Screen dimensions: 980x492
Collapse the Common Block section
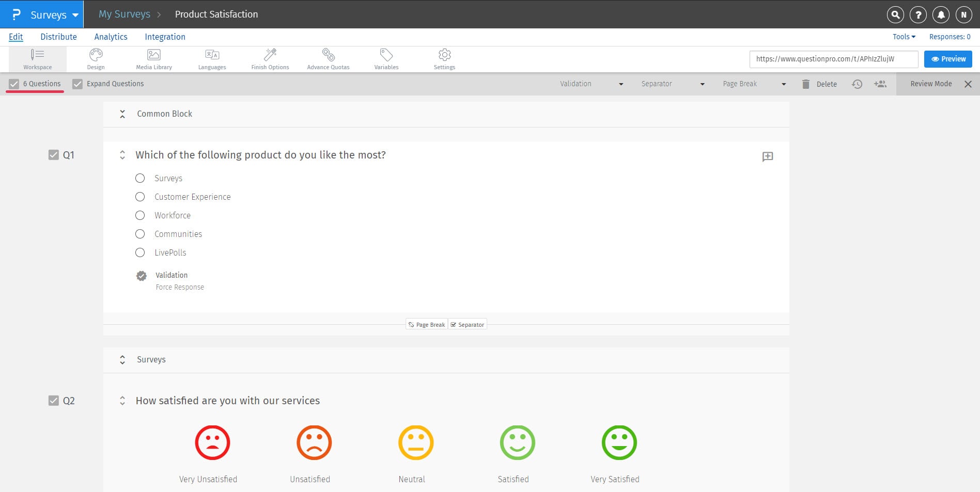point(122,114)
